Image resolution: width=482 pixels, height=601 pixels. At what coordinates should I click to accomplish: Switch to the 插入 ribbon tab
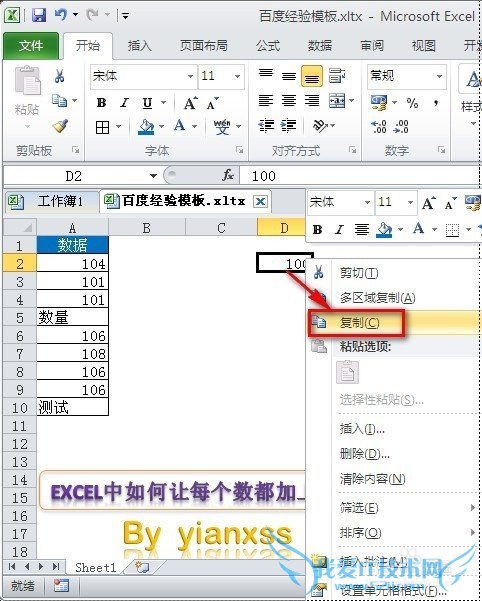(x=139, y=46)
